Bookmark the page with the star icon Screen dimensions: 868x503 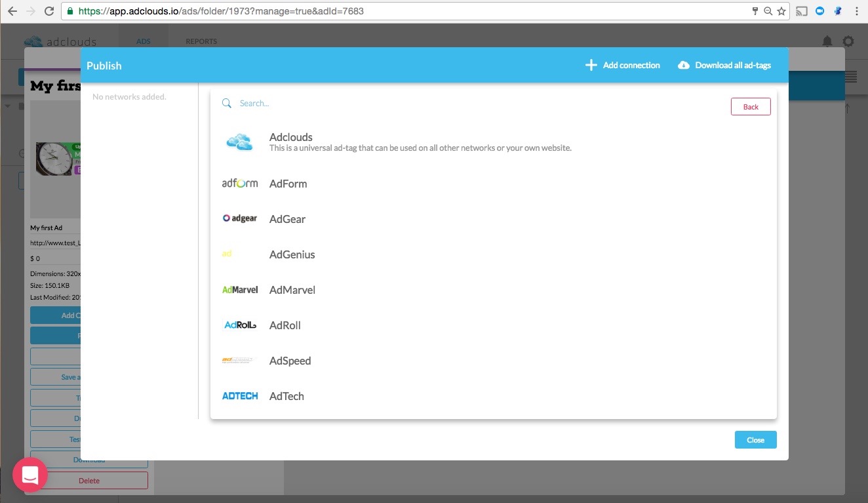[781, 11]
